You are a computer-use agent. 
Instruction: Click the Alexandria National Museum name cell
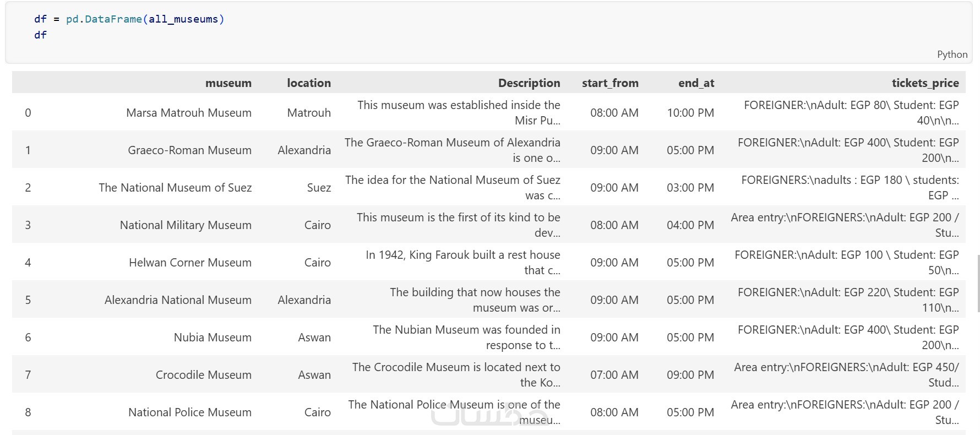click(x=178, y=300)
